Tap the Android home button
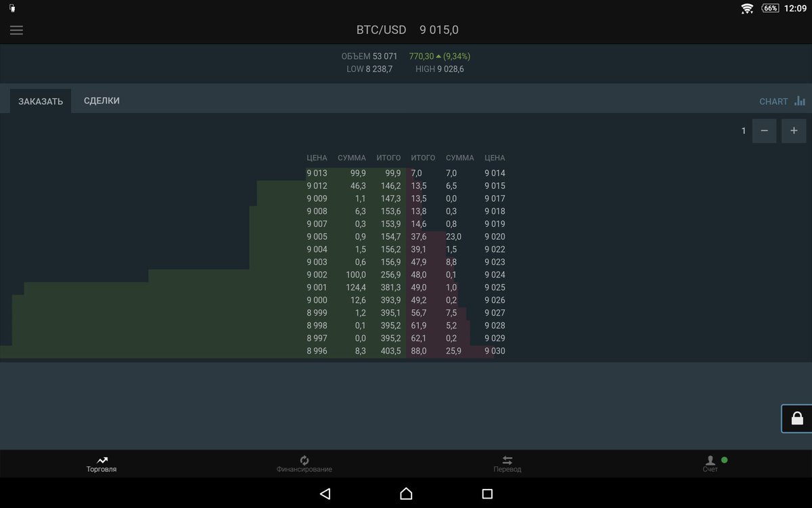 406,494
